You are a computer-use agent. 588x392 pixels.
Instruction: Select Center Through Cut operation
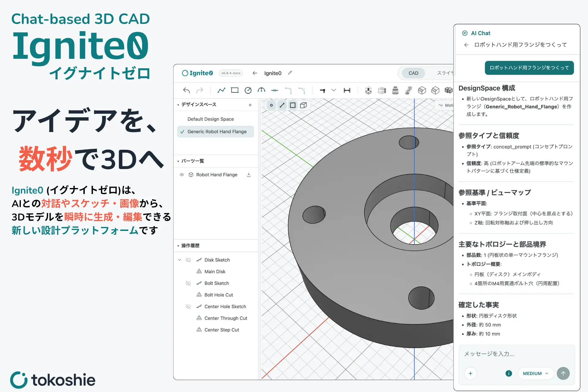pyautogui.click(x=226, y=318)
